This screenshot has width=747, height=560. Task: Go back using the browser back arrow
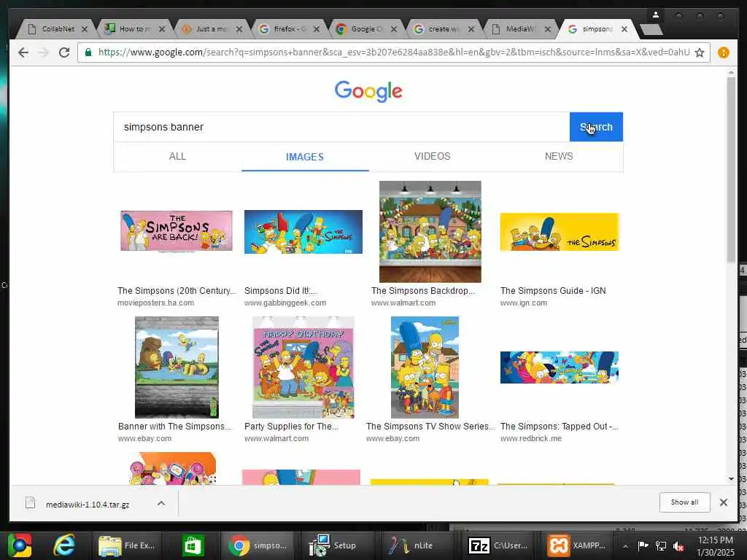(23, 52)
